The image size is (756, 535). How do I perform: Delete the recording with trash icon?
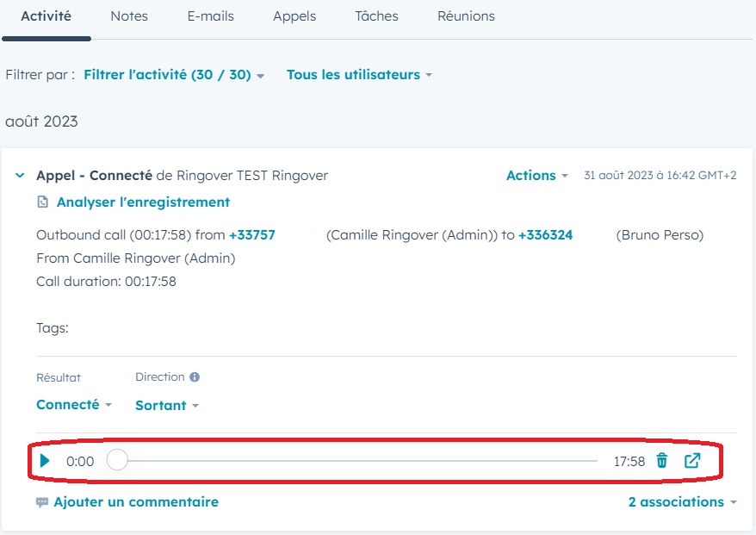(x=662, y=461)
